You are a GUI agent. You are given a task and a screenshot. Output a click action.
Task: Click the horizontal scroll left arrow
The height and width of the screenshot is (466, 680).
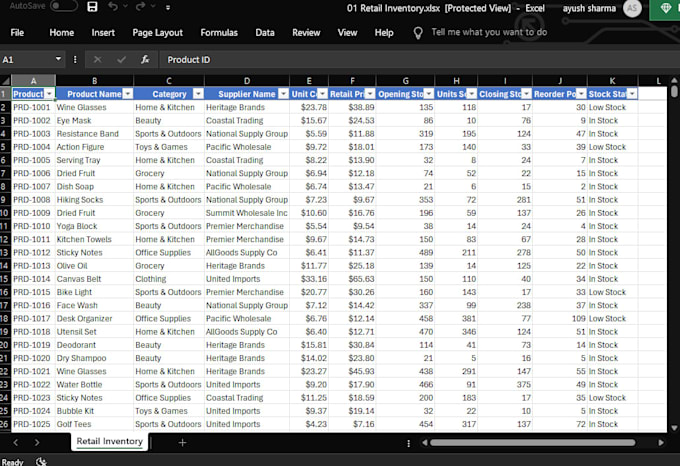425,443
